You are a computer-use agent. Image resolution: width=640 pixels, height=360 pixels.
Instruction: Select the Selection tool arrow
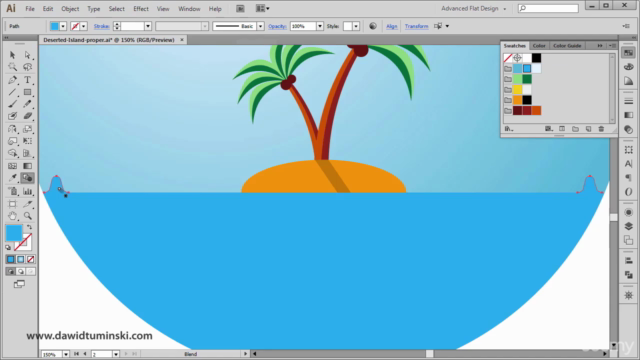12,55
